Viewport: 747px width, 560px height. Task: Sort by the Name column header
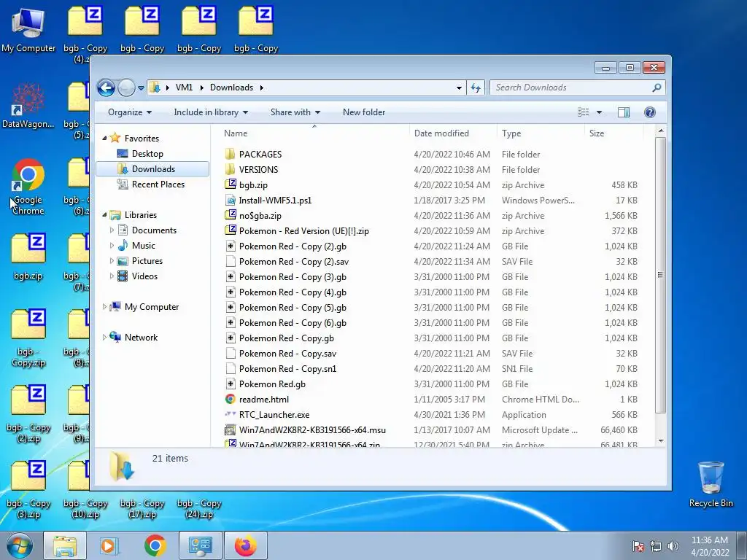[314, 133]
